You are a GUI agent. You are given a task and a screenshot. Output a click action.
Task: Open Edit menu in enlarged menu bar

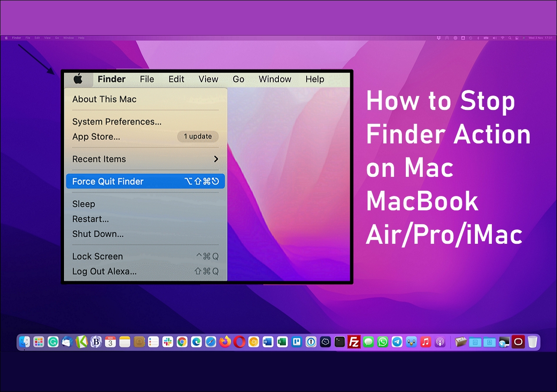176,79
